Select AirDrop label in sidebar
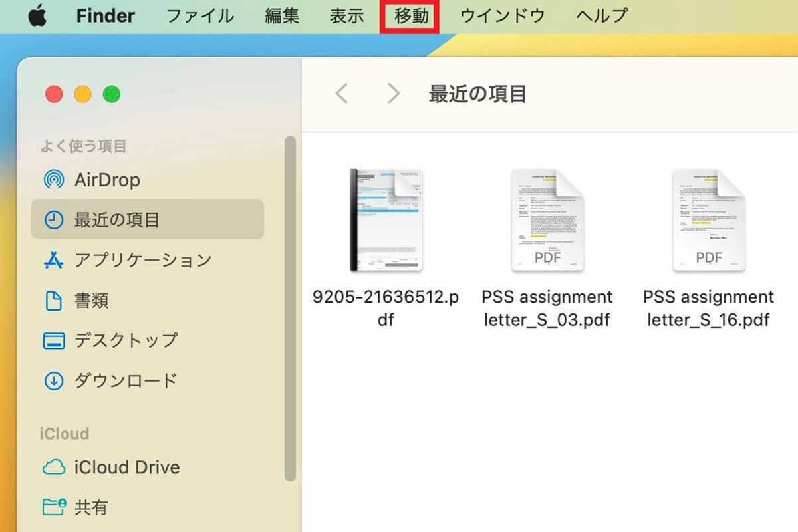Viewport: 798px width, 532px height. 107,180
